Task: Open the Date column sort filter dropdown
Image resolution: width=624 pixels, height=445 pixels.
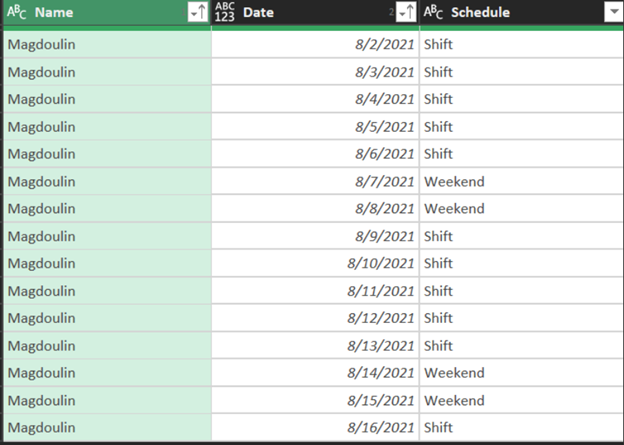Action: pos(406,12)
